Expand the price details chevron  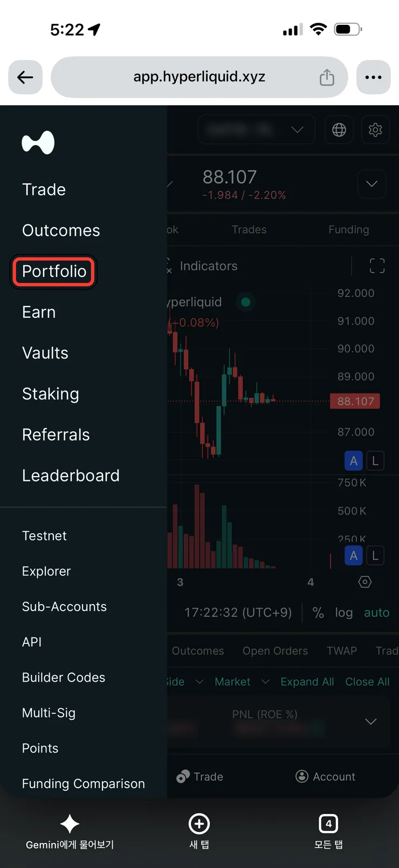pos(372,184)
